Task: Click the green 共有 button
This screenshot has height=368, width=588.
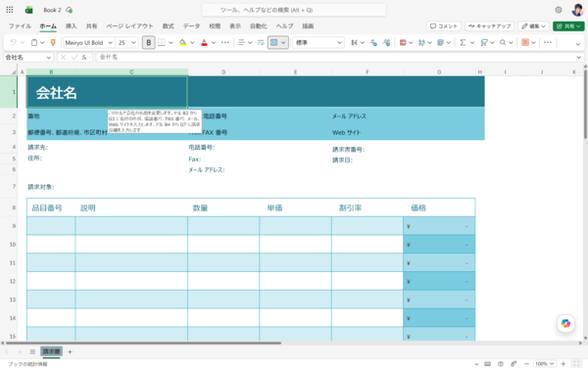Action: (x=568, y=26)
